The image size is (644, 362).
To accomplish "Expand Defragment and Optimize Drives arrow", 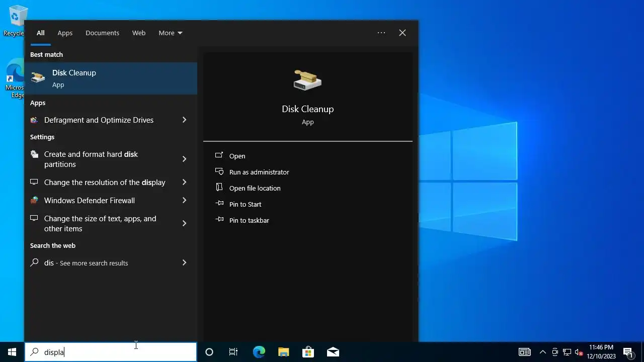I will [184, 120].
